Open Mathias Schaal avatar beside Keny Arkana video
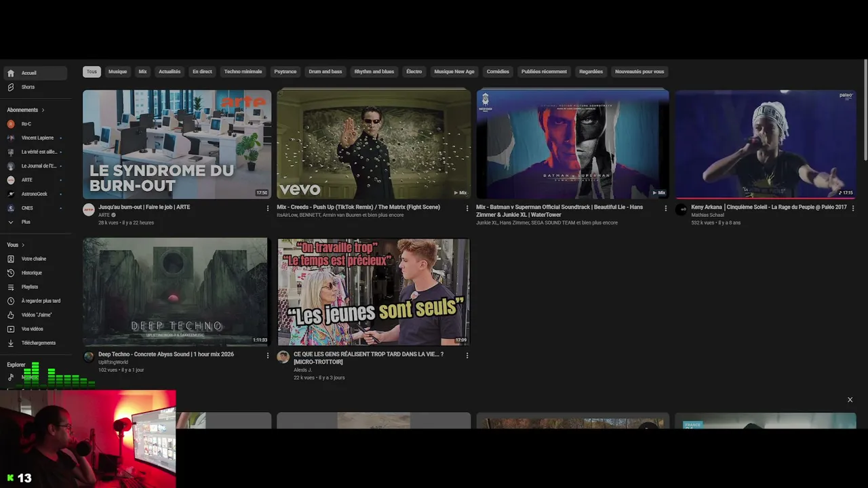 click(x=682, y=210)
